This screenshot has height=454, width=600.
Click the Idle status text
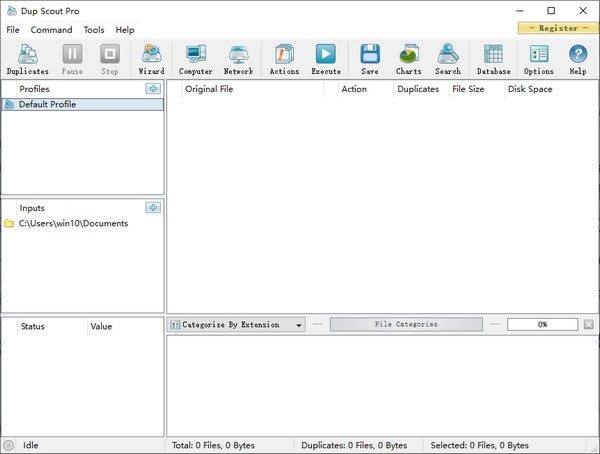(31, 445)
